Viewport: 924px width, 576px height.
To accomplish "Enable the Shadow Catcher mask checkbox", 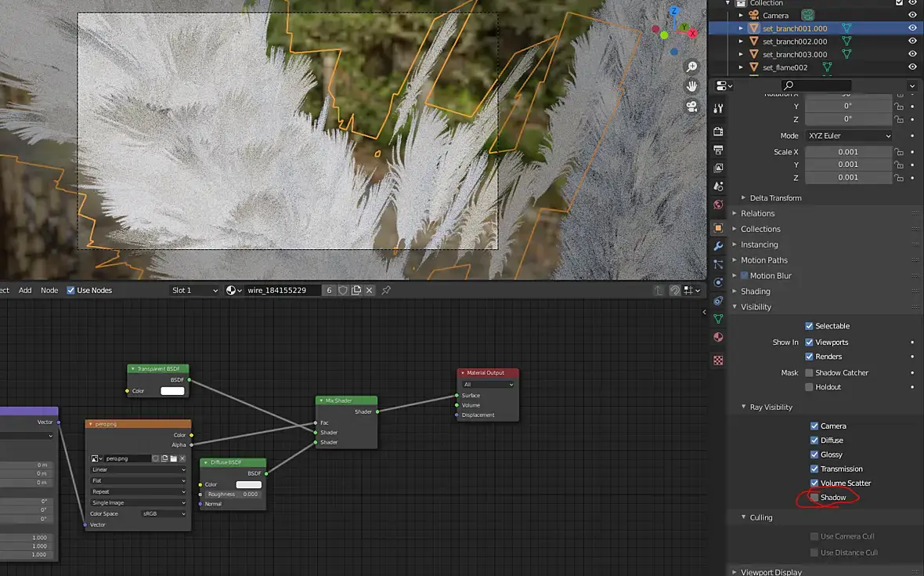I will [x=809, y=373].
